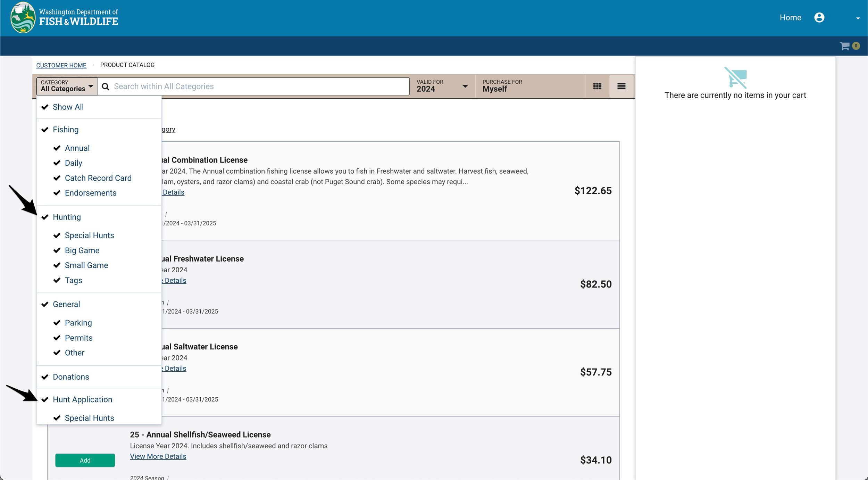Viewport: 868px width, 480px height.
Task: Open the Category All Categories dropdown
Action: (x=67, y=86)
